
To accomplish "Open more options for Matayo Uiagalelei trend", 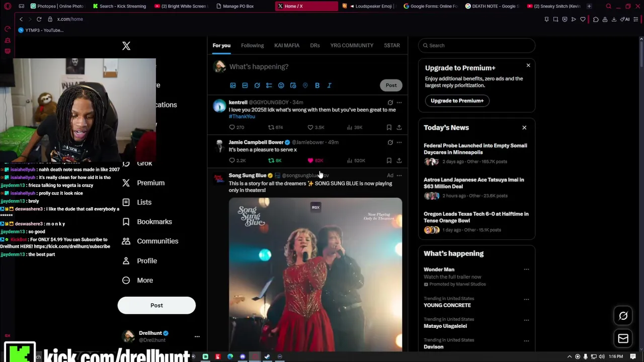I will [x=526, y=320].
